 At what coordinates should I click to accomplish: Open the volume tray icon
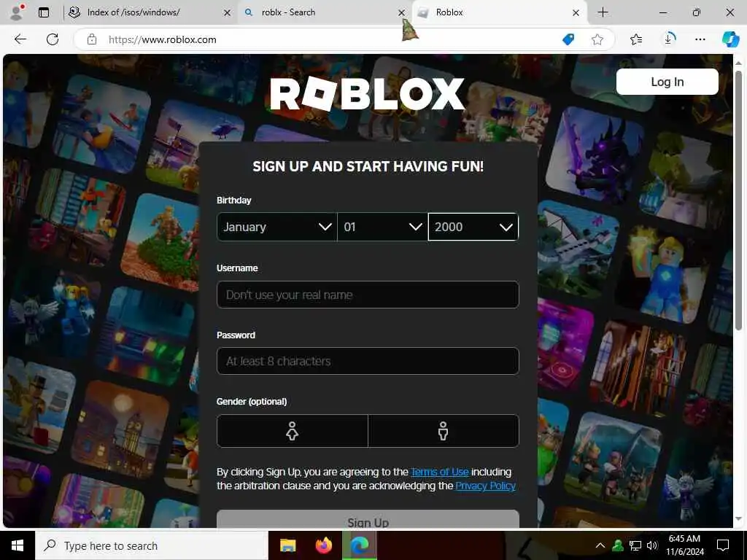651,545
